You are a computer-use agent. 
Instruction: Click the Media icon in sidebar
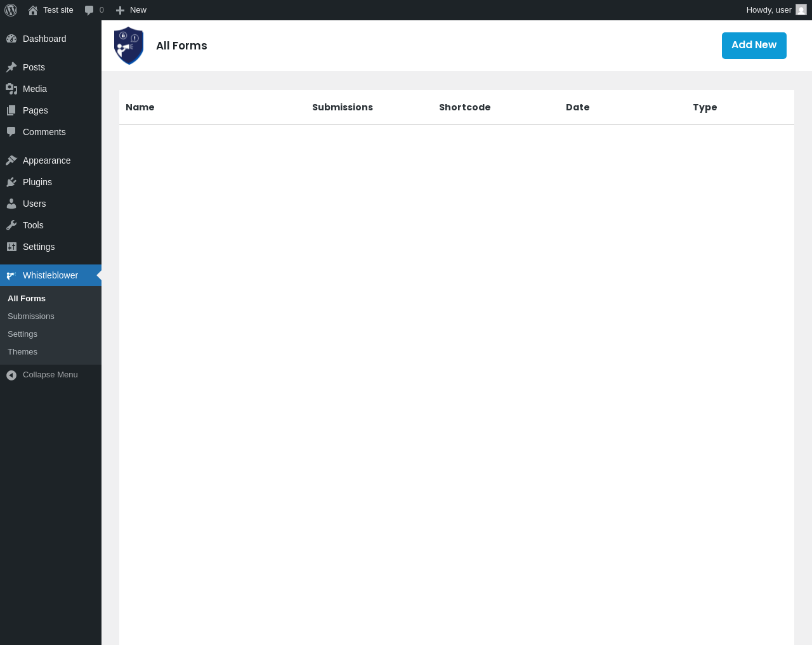(x=11, y=89)
